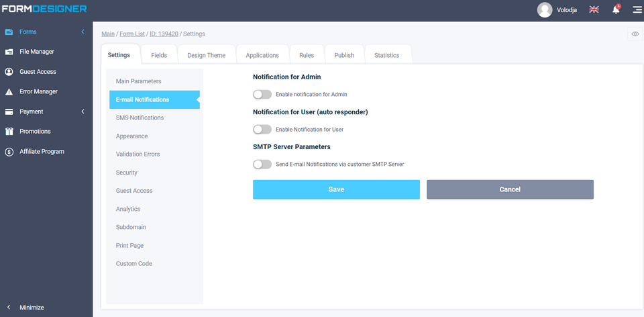This screenshot has width=644, height=317.
Task: Select E-mail Notifications section
Action: coord(154,99)
